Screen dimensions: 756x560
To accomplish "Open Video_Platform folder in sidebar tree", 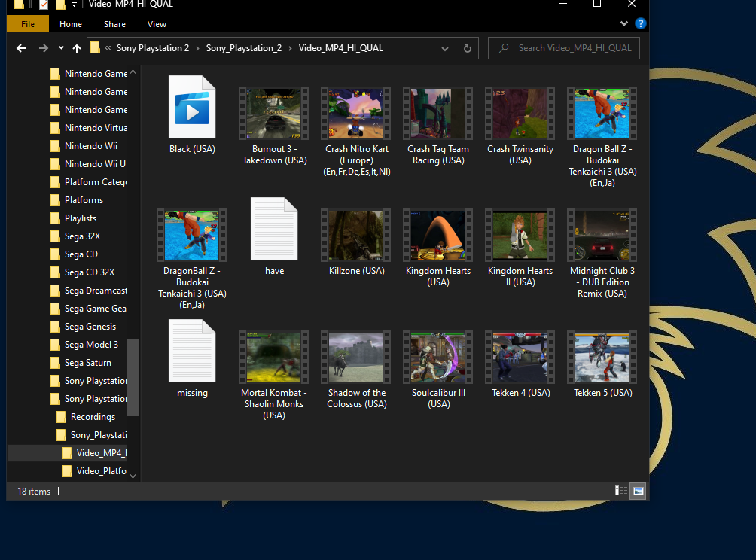I will click(95, 471).
